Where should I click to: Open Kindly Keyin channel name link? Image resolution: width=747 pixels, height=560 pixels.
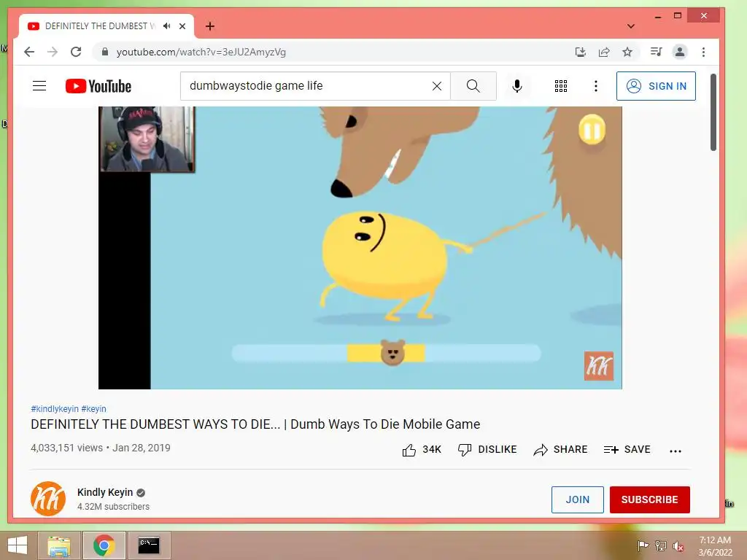(105, 492)
